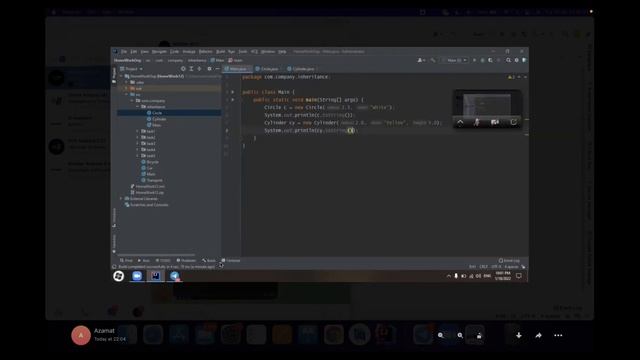
Task: Open the Problems tool window tab
Action: pyautogui.click(x=186, y=260)
